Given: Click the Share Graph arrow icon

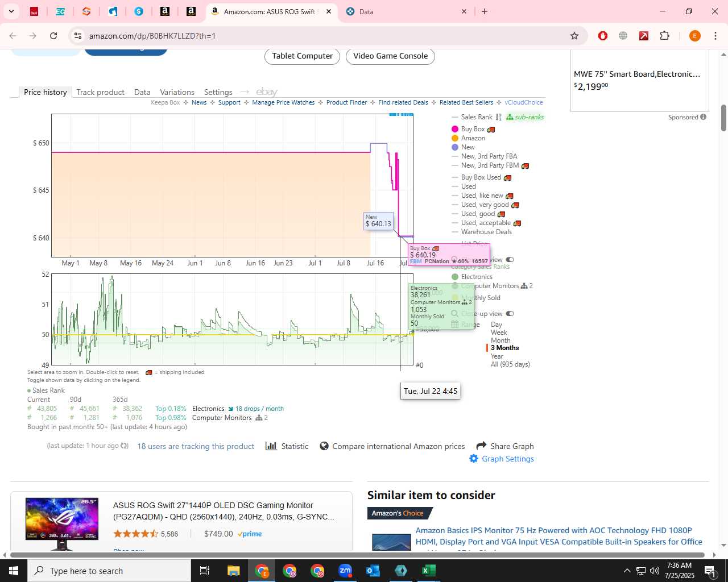Looking at the screenshot, I should tap(481, 446).
